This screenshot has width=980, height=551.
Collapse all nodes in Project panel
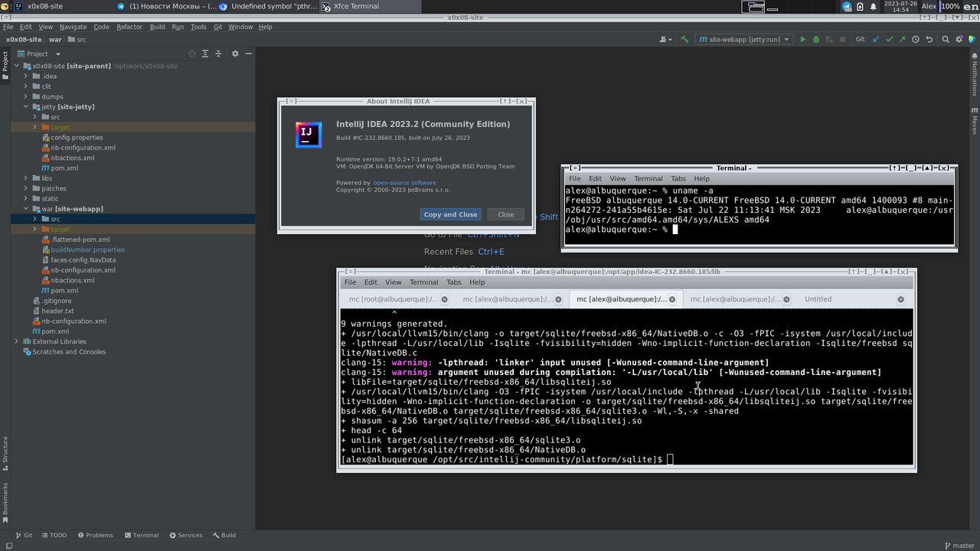coord(218,54)
